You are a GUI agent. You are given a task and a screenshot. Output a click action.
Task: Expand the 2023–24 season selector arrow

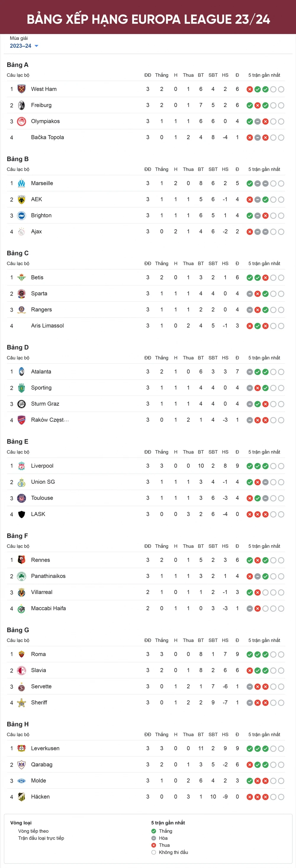coord(36,47)
